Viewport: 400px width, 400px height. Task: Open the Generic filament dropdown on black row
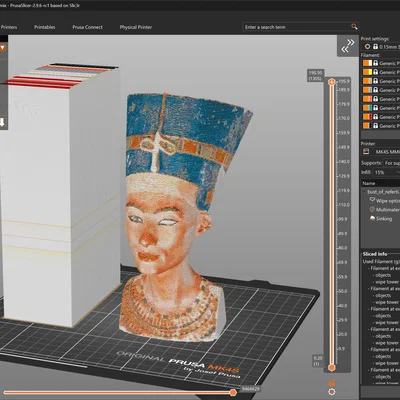(389, 126)
